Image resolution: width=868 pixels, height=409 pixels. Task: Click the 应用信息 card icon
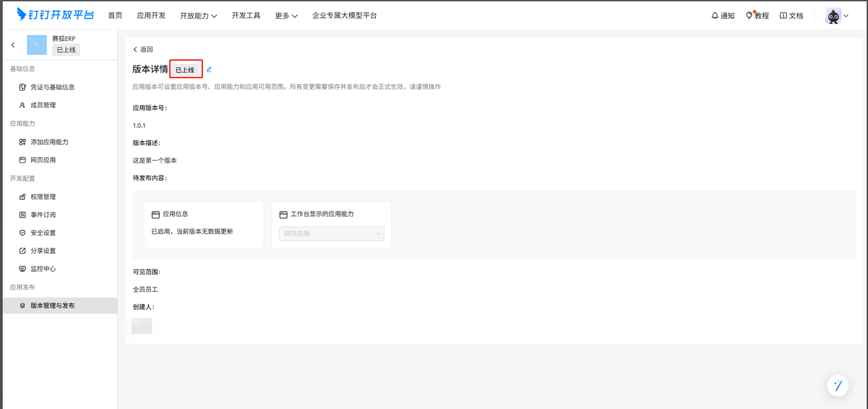[x=155, y=215]
